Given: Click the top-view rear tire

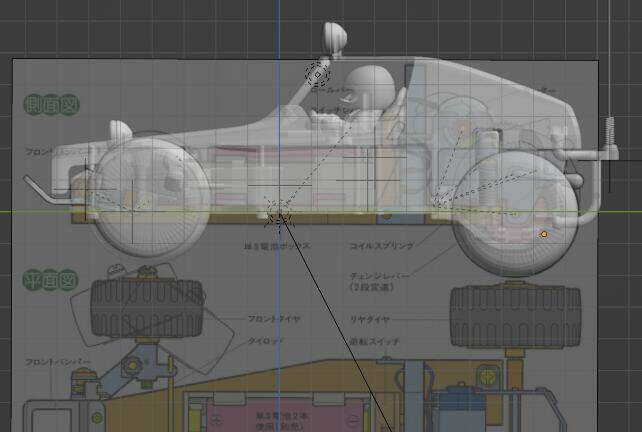Looking at the screenshot, I should (x=515, y=316).
